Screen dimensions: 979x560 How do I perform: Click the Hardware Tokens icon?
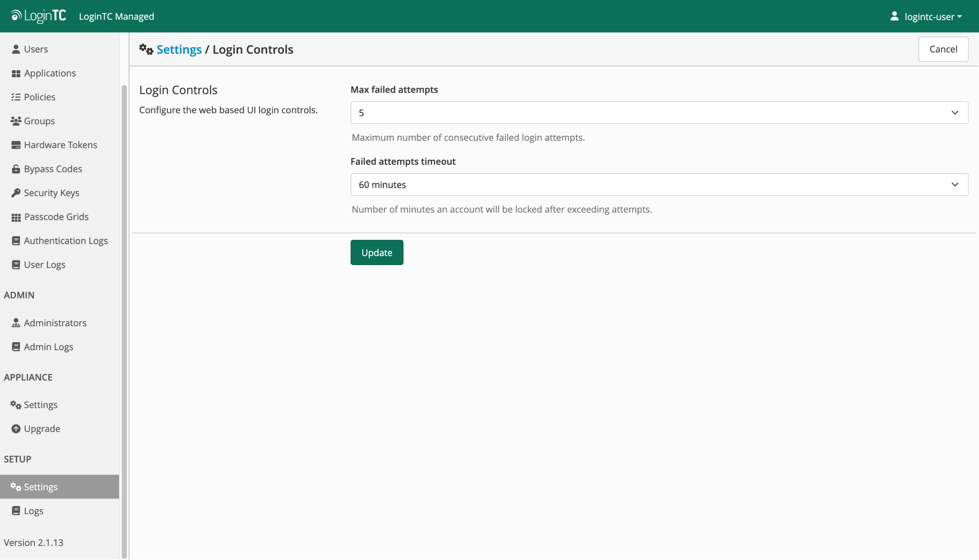coord(16,145)
